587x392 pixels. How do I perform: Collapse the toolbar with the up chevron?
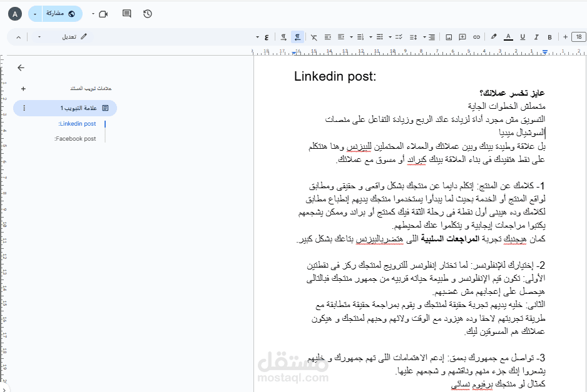pyautogui.click(x=18, y=37)
